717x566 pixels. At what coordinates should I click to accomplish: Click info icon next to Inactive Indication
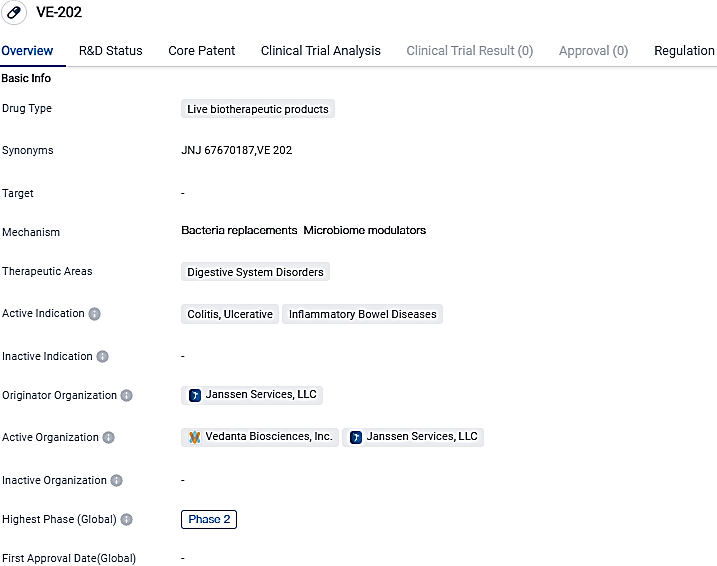(x=102, y=356)
